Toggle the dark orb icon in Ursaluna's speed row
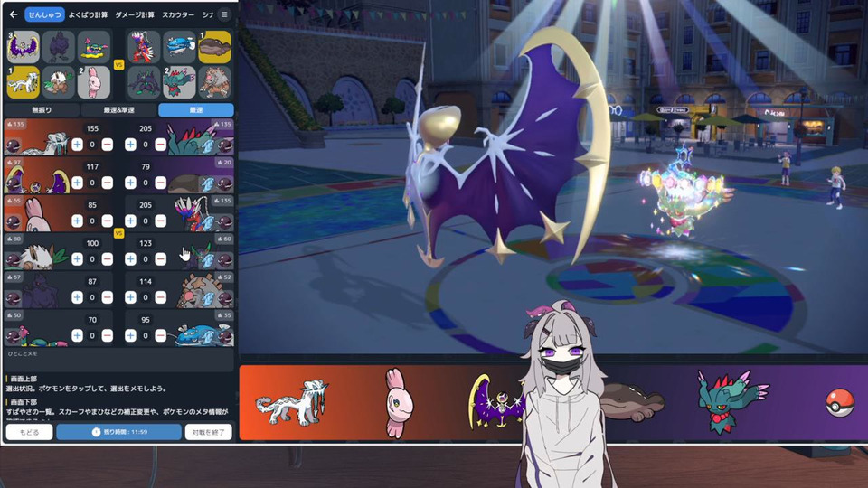 225,299
